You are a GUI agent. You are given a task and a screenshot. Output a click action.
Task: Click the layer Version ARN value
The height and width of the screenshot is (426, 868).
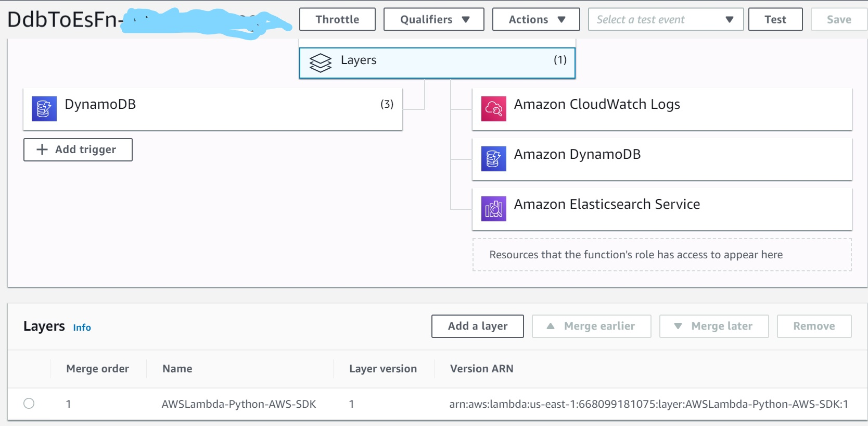pos(649,404)
